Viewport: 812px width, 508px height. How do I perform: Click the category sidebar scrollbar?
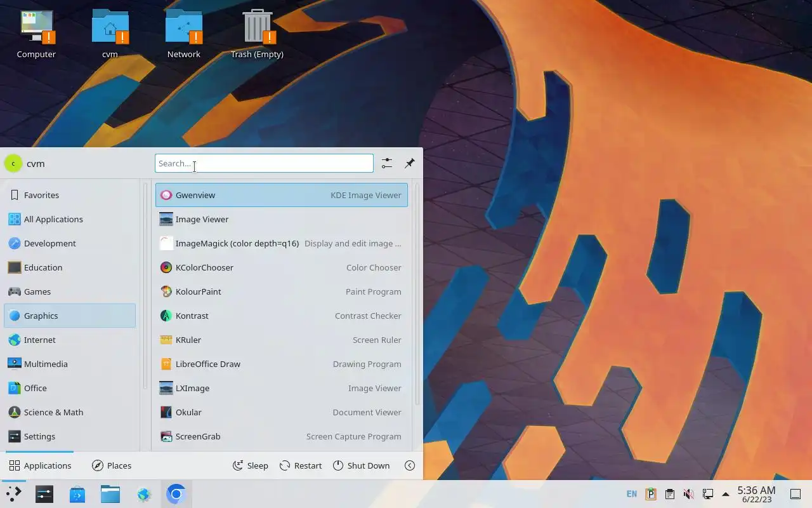tap(145, 286)
